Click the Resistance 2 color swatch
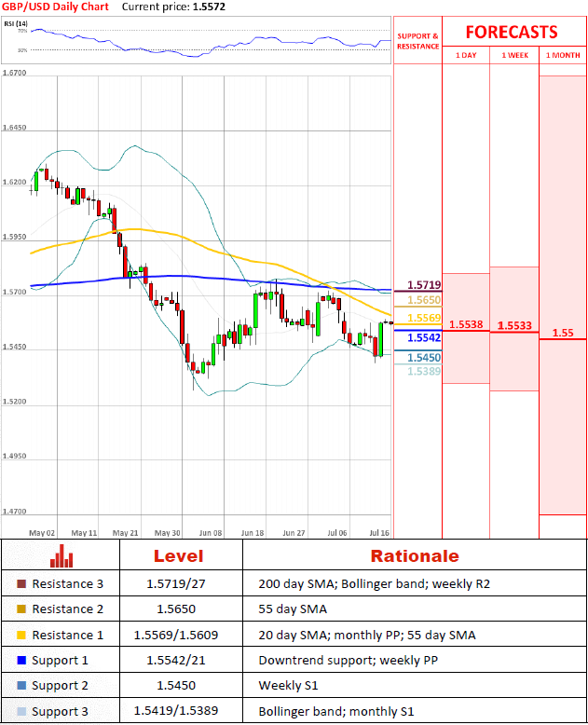588x725 pixels. [21, 609]
